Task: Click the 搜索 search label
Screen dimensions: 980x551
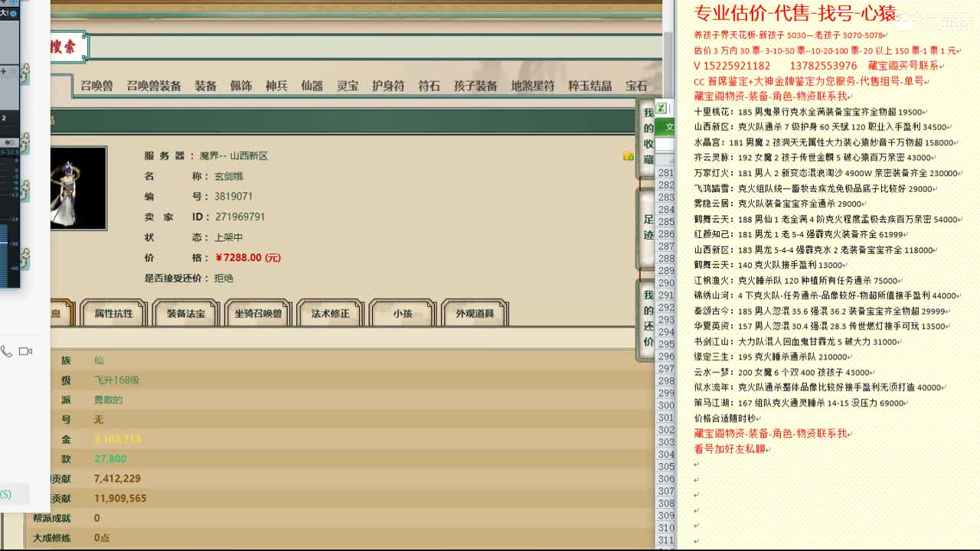Action: coord(64,47)
